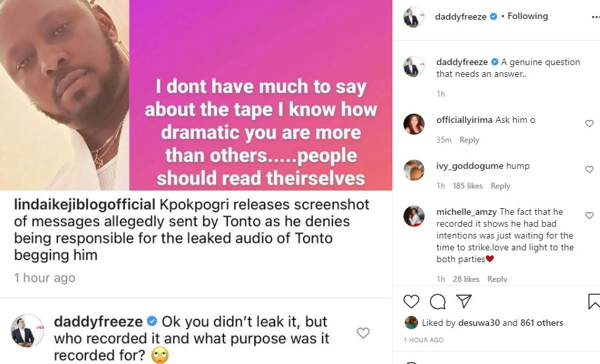The width and height of the screenshot is (600, 364).
Task: Open officiallyirima's profile avatar
Action: tap(414, 124)
